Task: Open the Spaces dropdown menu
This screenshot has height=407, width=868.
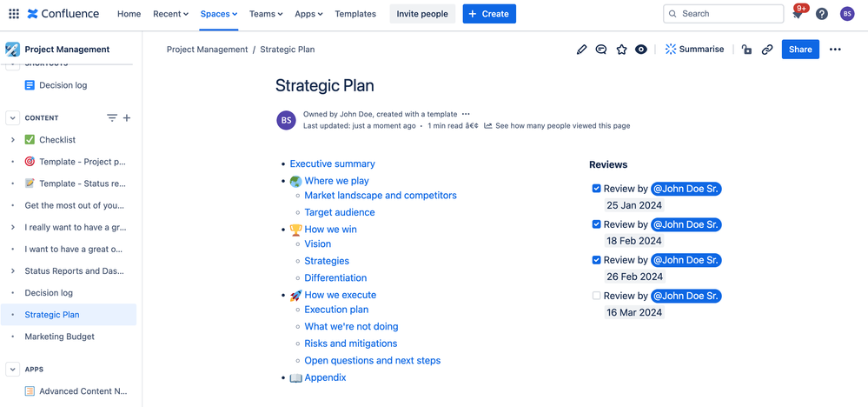Action: [x=219, y=14]
